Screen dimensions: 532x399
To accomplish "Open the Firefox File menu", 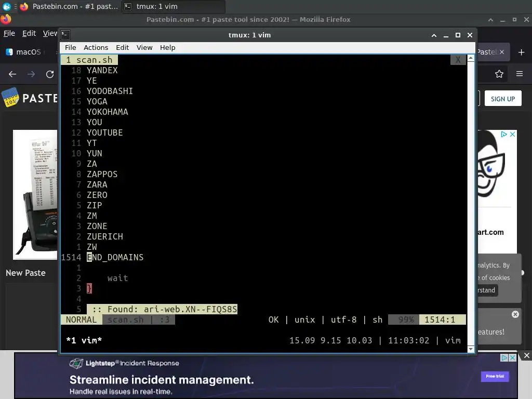I will click(9, 33).
